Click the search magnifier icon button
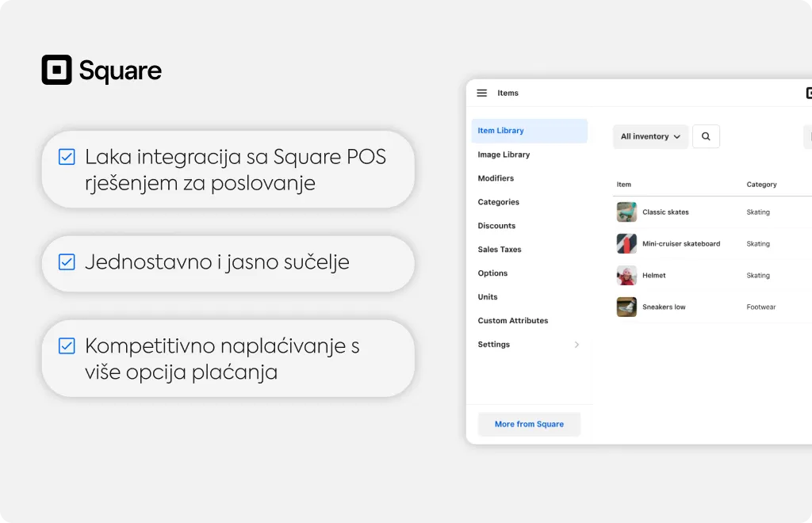Screen dimensions: 812x523 click(706, 136)
